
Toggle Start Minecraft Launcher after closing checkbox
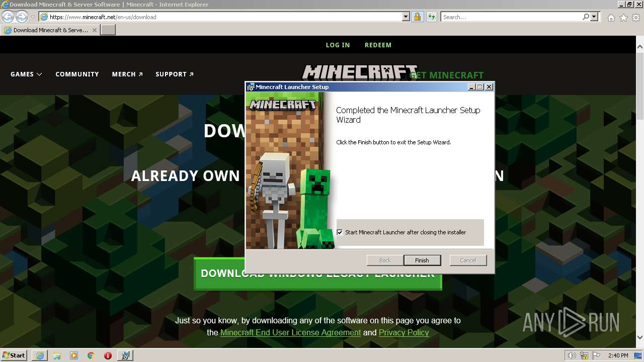coord(340,232)
